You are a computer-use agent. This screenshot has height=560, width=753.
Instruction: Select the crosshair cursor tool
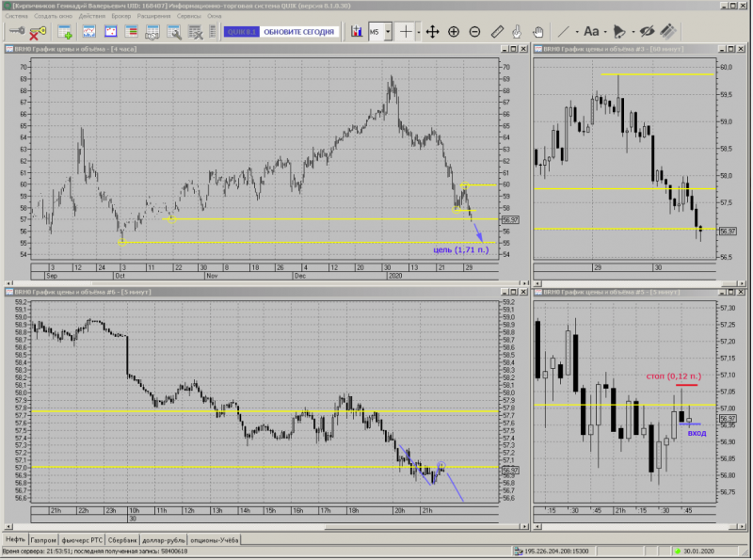point(406,32)
